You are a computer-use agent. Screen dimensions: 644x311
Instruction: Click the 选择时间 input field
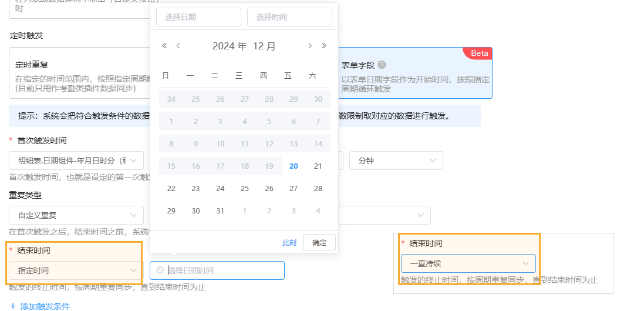(289, 17)
